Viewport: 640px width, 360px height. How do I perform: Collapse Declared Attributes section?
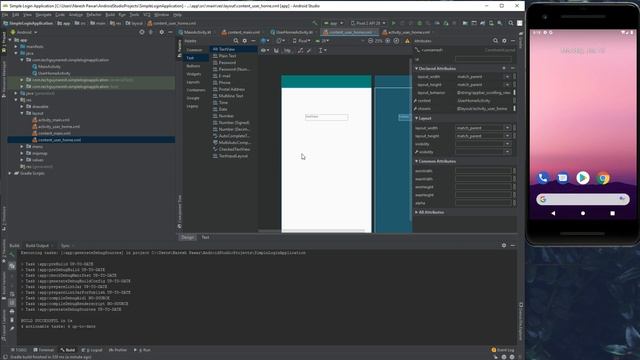pos(416,69)
